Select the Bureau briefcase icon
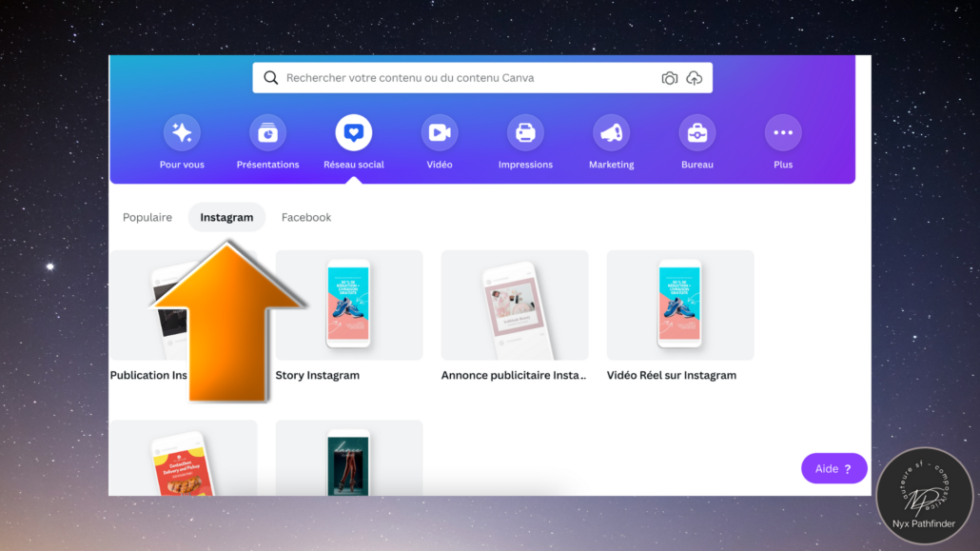980x551 pixels. (x=697, y=132)
